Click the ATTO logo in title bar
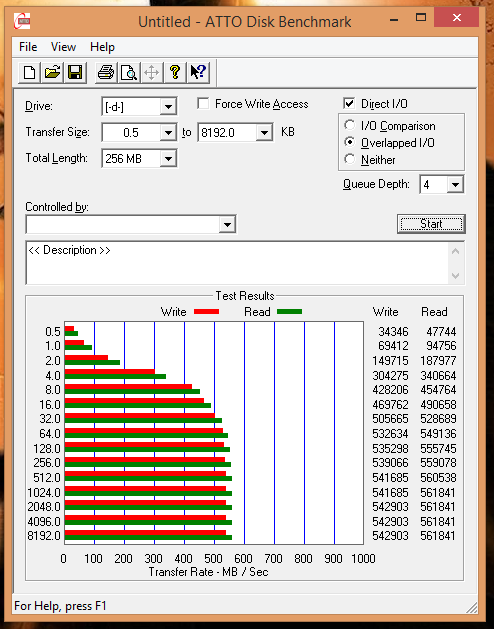Viewport: 494px width, 629px height. pyautogui.click(x=22, y=21)
